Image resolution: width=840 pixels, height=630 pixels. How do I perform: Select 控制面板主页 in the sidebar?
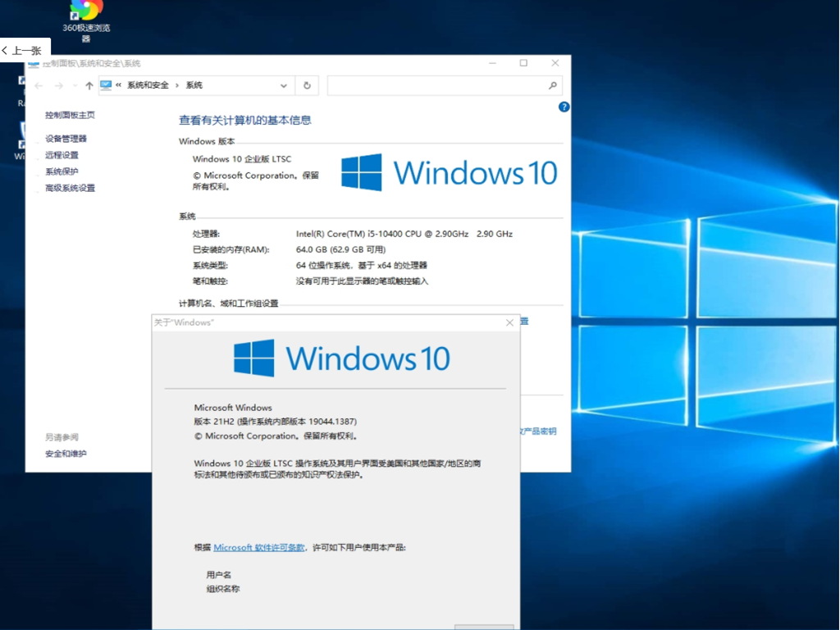coord(69,115)
